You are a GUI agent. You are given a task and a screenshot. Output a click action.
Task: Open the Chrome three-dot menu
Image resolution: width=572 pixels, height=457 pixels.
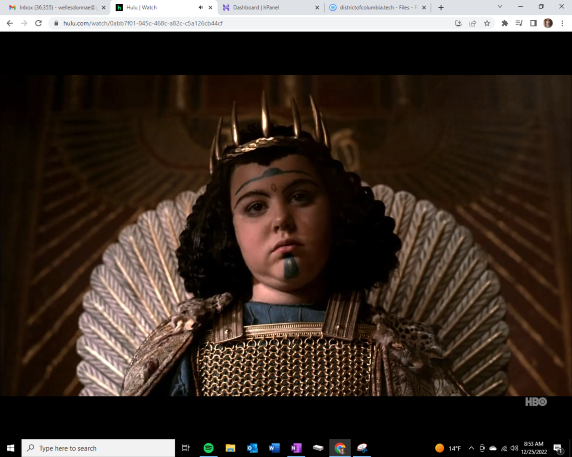pos(562,23)
